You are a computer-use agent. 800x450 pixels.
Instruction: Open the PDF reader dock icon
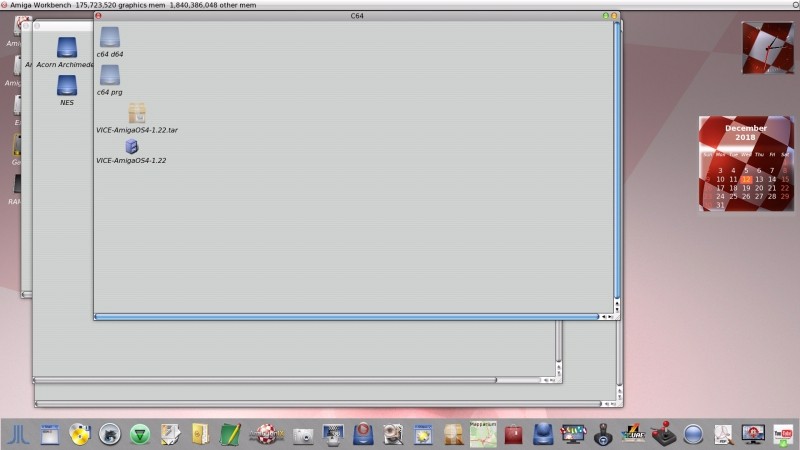click(x=723, y=435)
